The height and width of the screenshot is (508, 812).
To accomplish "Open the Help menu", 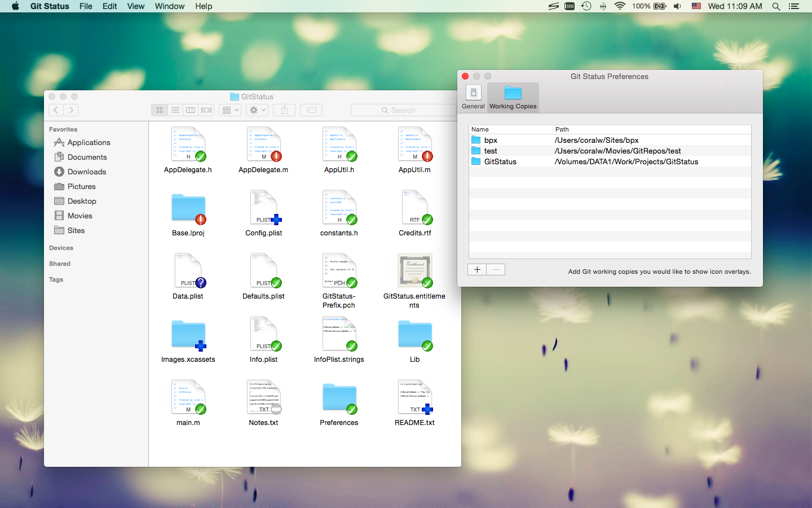I will coord(204,6).
